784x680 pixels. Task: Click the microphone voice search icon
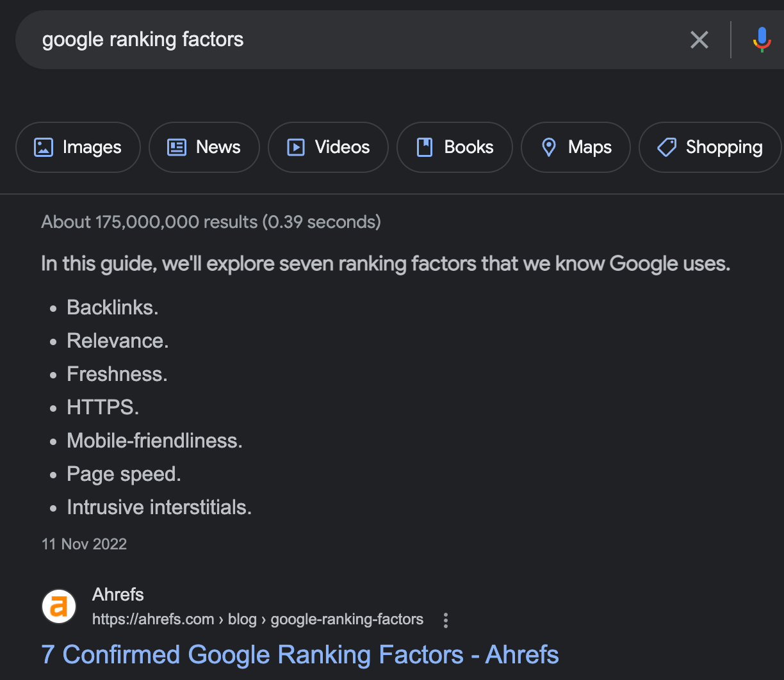click(x=762, y=40)
